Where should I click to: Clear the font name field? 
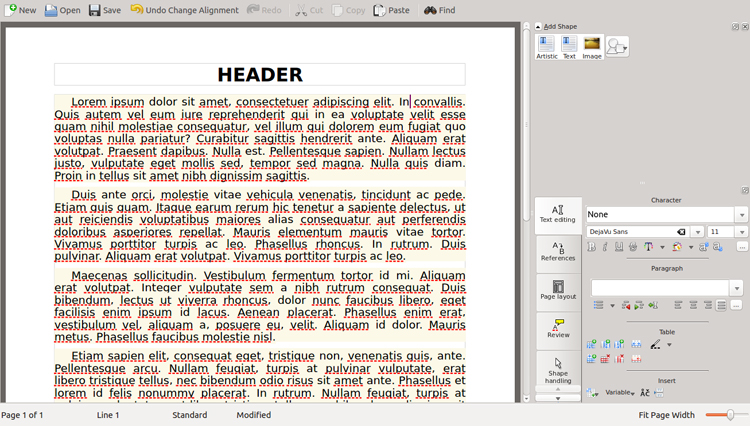[x=681, y=232]
